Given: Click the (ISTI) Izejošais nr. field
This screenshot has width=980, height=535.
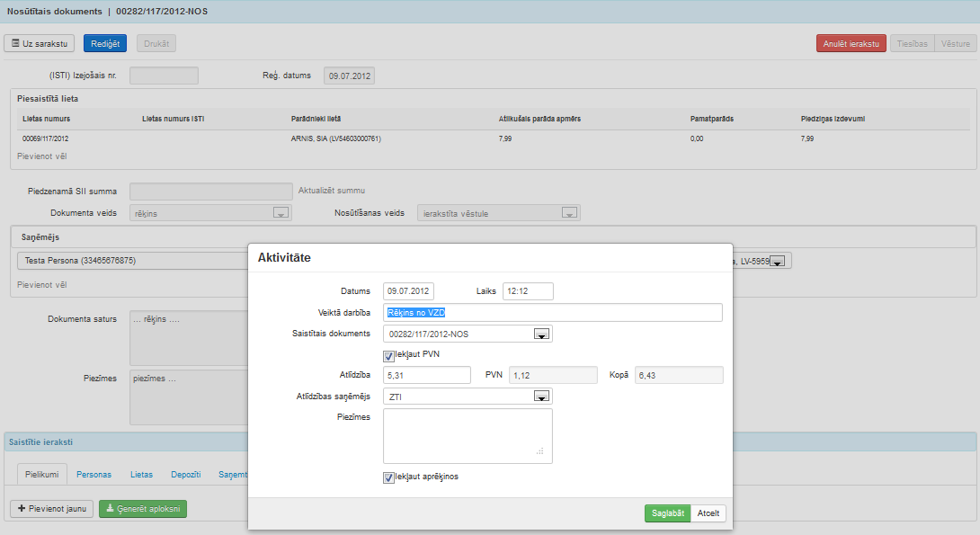Looking at the screenshot, I should 164,76.
